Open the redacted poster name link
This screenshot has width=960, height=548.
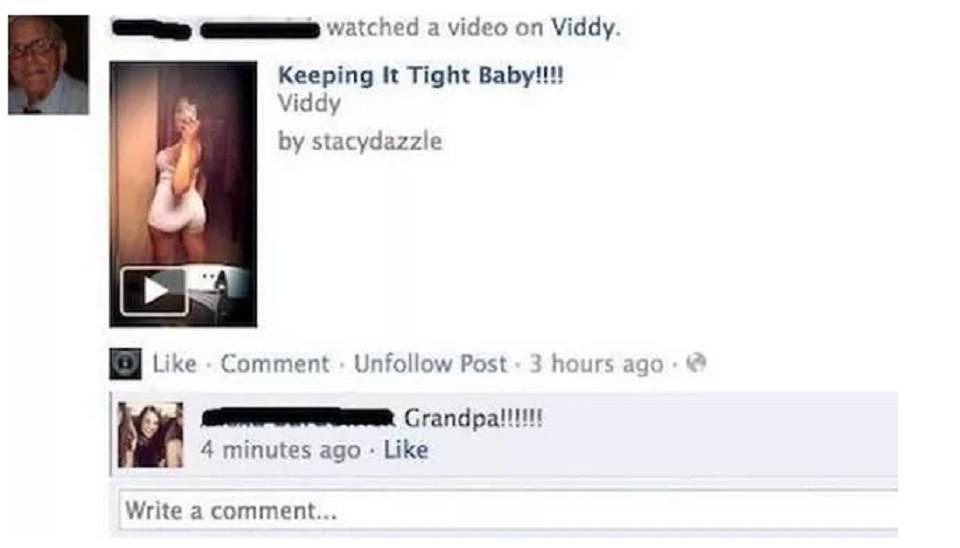click(216, 29)
